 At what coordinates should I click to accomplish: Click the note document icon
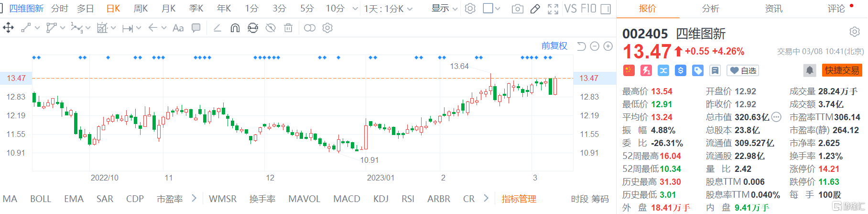click(715, 71)
